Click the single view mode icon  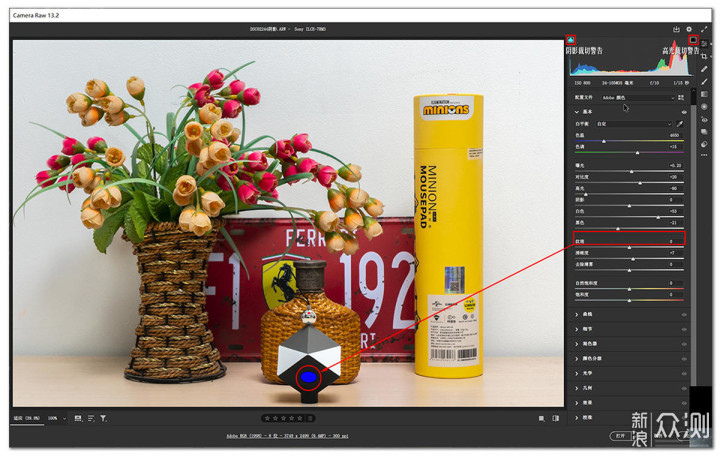tap(542, 418)
